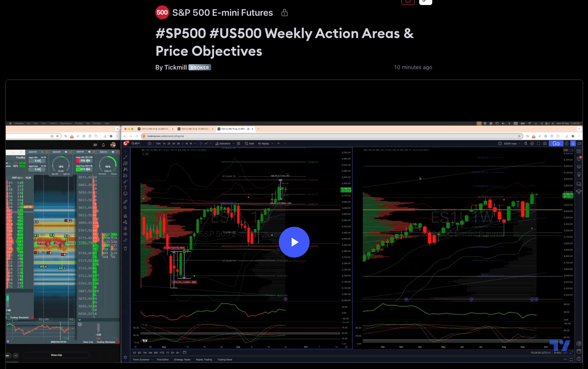Select the 15m timeframe in the video frame

[158, 143]
